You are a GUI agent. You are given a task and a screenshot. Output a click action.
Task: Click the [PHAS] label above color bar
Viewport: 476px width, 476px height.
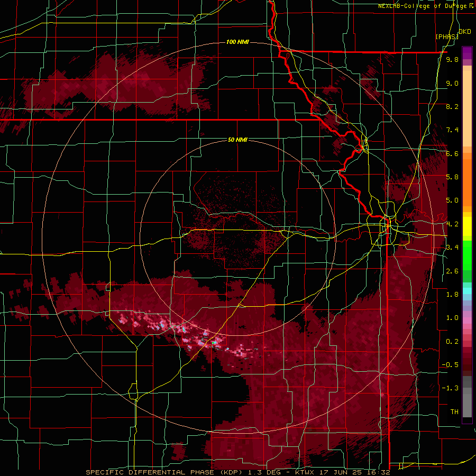coord(447,36)
